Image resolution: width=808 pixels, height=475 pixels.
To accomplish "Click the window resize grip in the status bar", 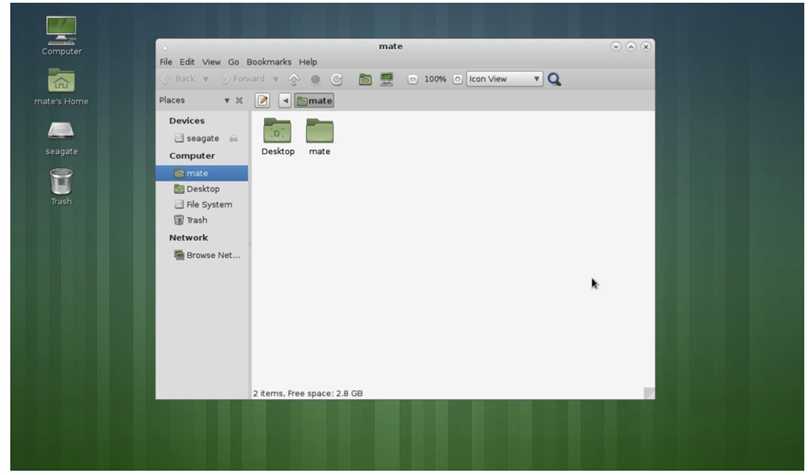I will (x=649, y=393).
